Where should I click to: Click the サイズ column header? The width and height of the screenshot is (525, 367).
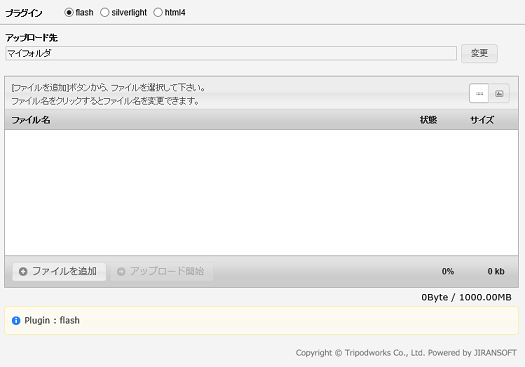pyautogui.click(x=482, y=120)
